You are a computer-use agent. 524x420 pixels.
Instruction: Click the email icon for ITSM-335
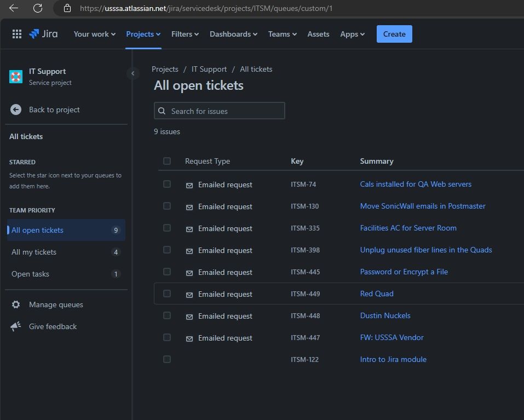tap(189, 229)
